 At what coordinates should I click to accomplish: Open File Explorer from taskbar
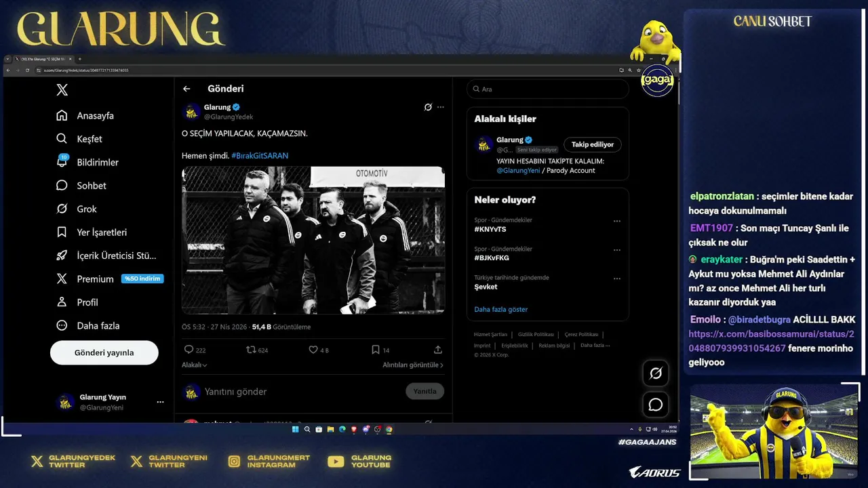(330, 429)
